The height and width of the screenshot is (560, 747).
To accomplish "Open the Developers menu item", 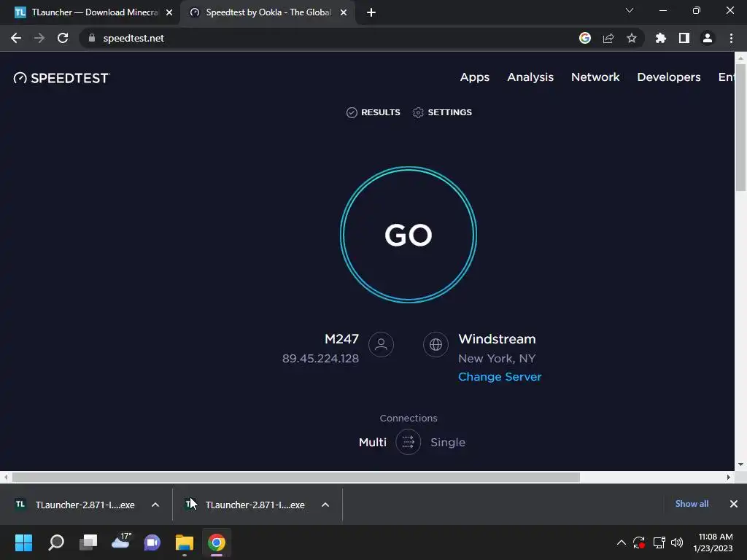I will [x=669, y=77].
